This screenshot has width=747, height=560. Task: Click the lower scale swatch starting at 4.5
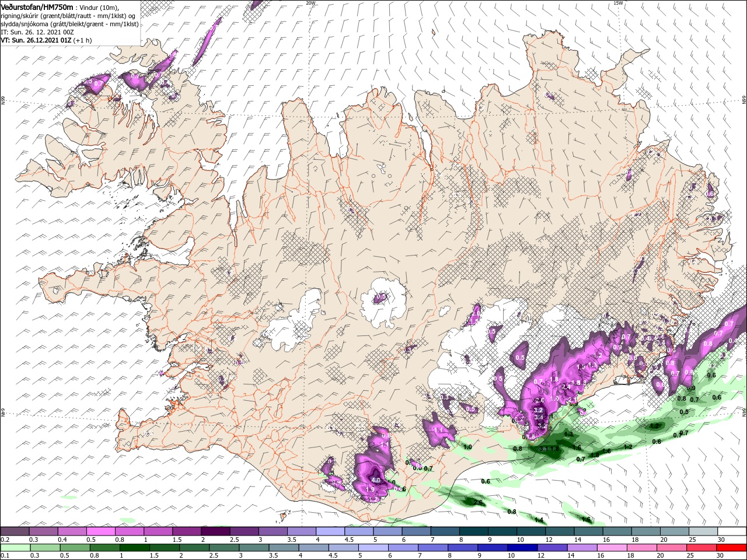(x=343, y=548)
